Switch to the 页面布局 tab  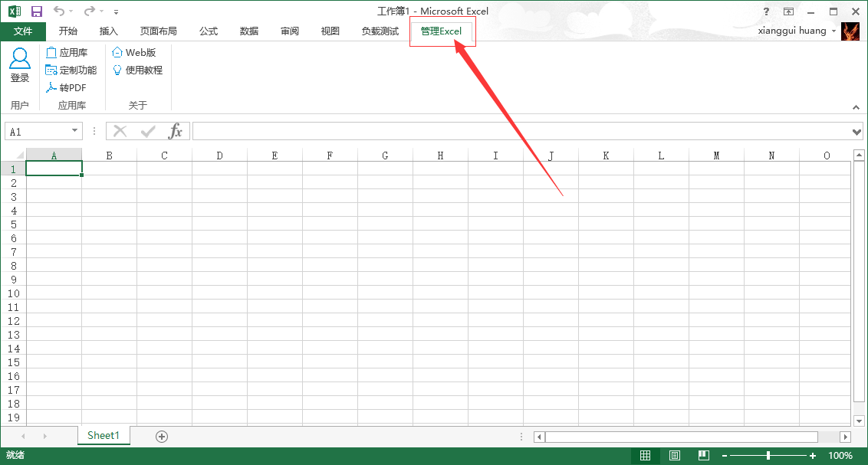158,31
